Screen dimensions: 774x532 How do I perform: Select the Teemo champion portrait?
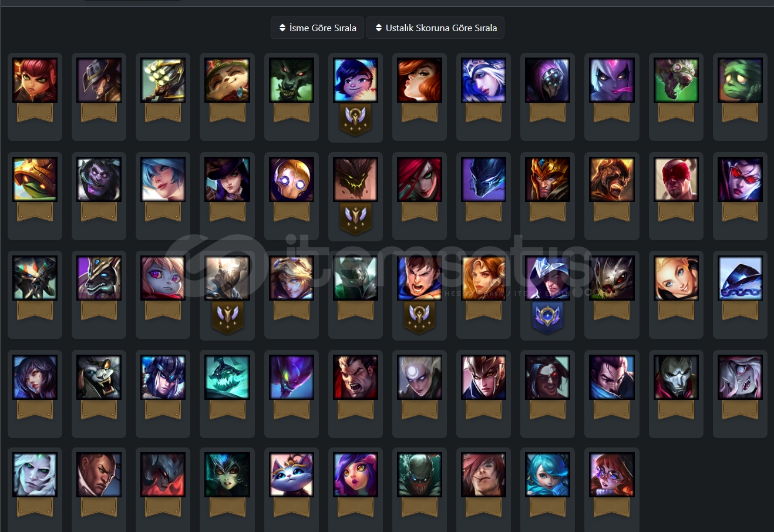(x=227, y=80)
